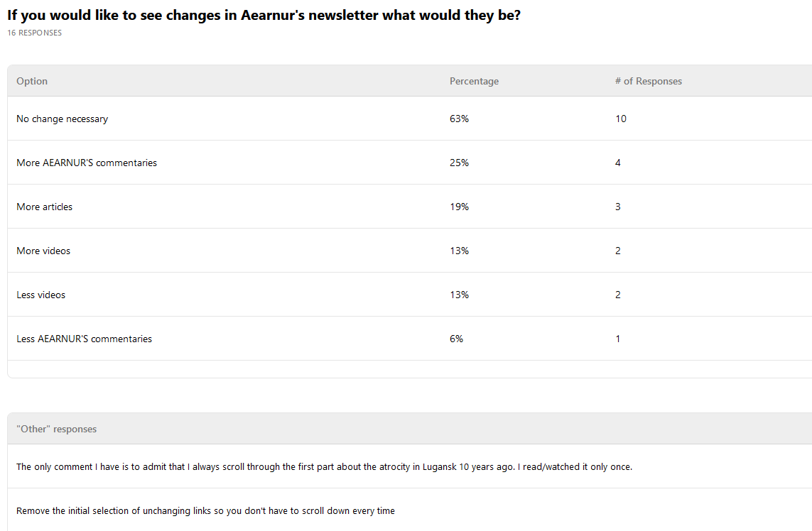Click the 13% value for Less videos
The height and width of the screenshot is (531, 812).
coord(459,295)
